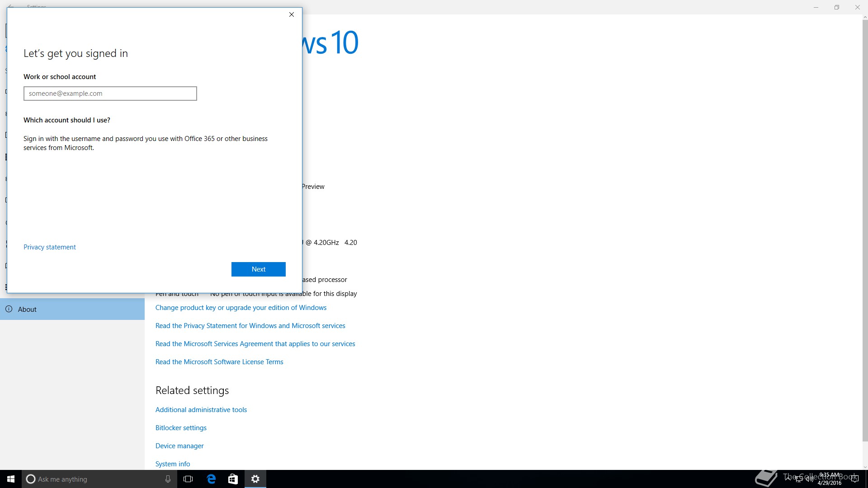Open the network status tray icon

tap(799, 479)
